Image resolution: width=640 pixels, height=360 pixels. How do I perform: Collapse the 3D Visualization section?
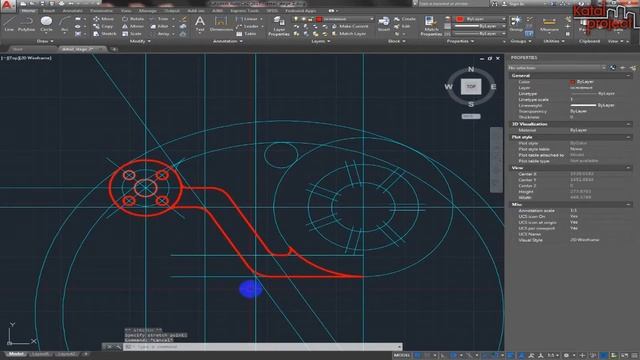click(628, 124)
